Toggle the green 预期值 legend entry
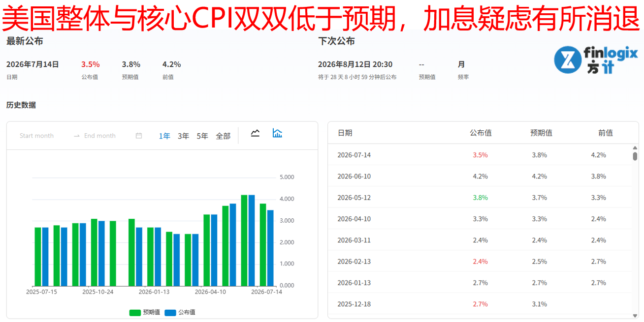This screenshot has height=322, width=644. tap(145, 312)
